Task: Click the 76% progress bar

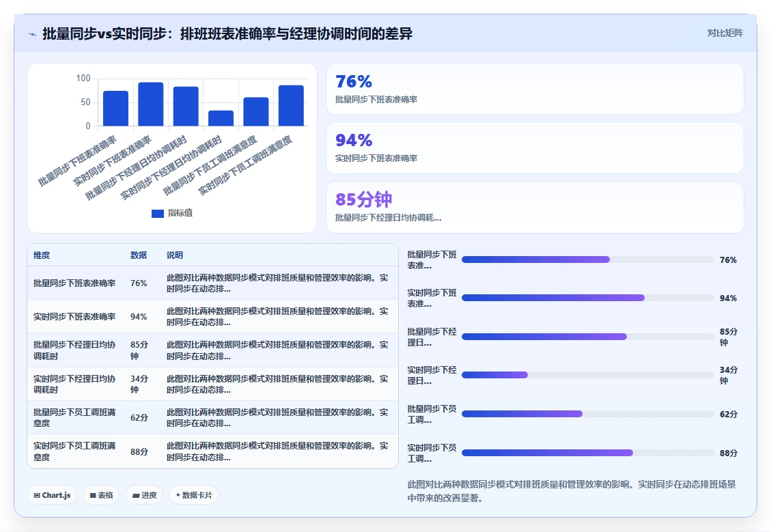Action: tap(587, 260)
